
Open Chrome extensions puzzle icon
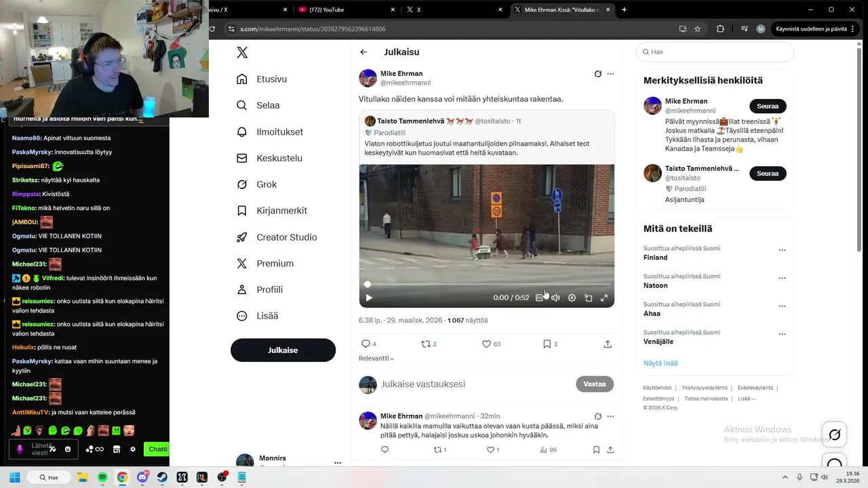pos(720,29)
